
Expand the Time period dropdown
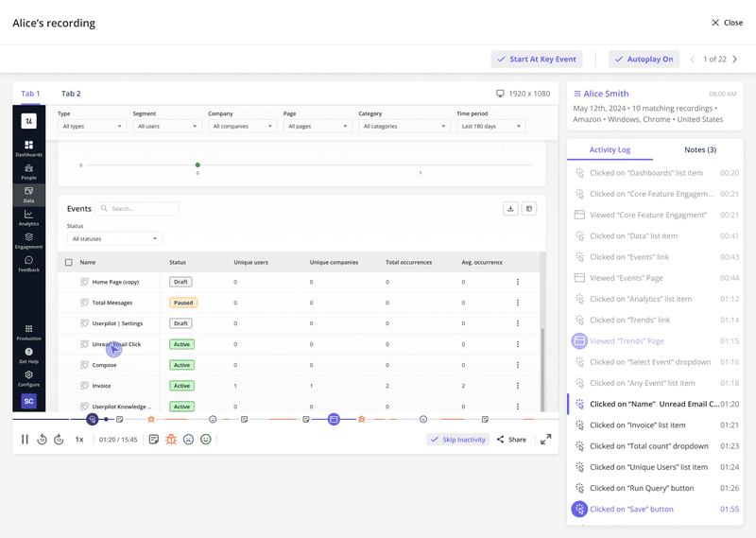[490, 126]
